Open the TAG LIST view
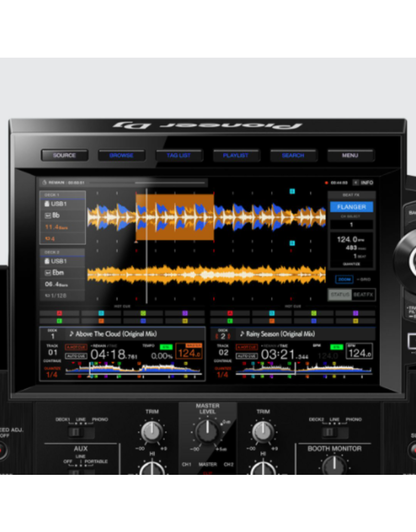The height and width of the screenshot is (532, 416). (178, 155)
